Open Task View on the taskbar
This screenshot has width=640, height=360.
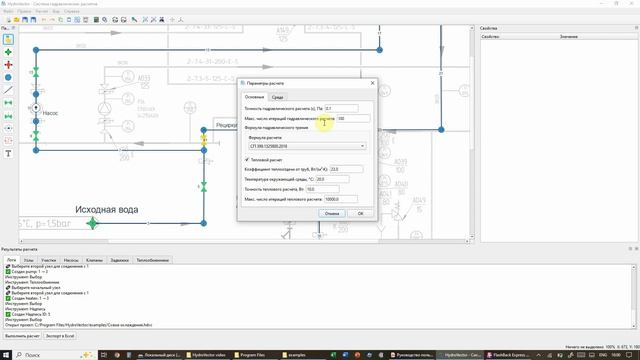tap(104, 355)
